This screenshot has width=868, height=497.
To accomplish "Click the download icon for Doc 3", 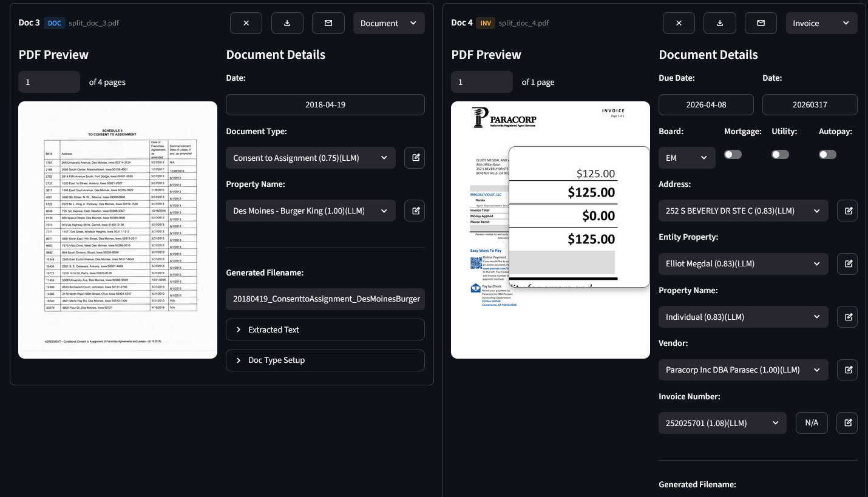I will coord(287,23).
